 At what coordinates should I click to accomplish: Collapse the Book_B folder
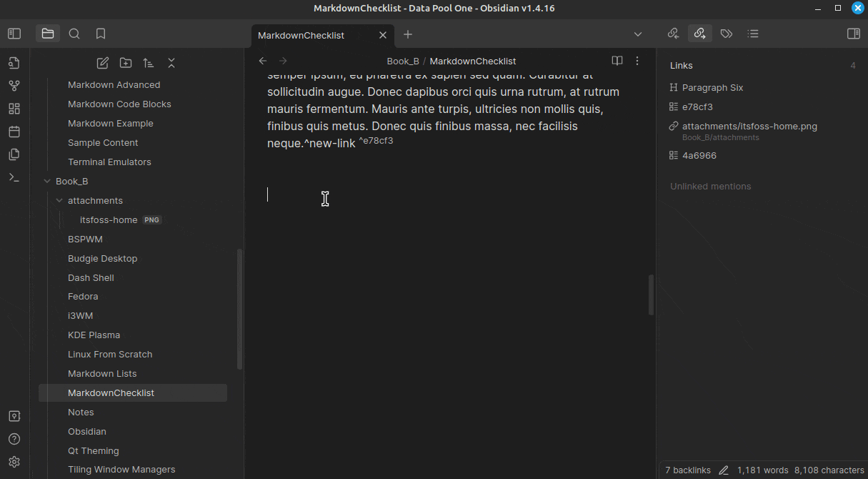tap(47, 182)
